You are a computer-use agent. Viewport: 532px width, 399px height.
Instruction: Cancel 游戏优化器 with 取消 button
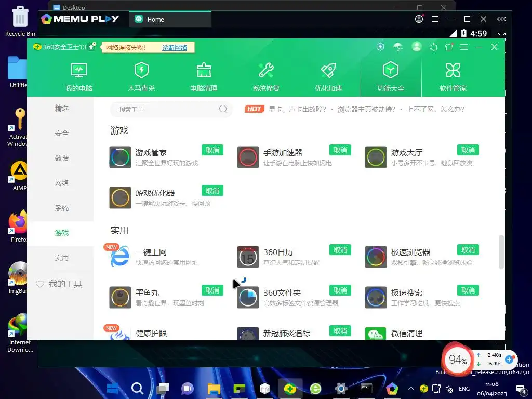pos(212,191)
